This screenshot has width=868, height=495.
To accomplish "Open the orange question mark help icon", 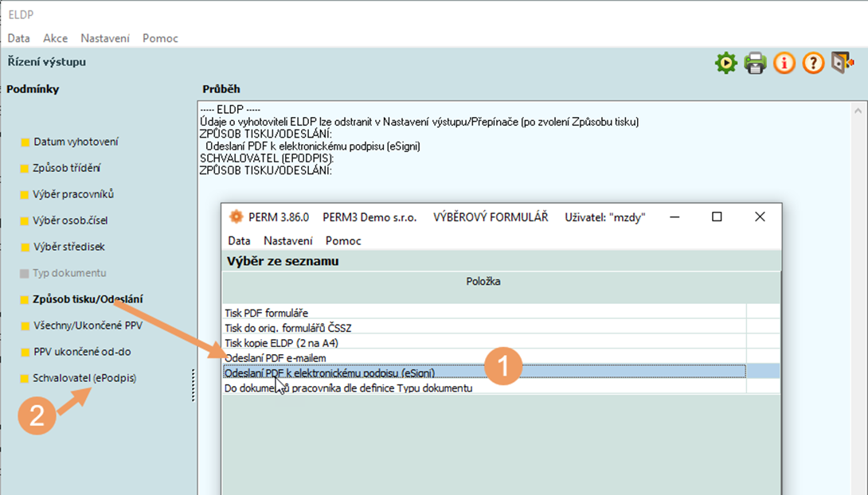I will (x=813, y=63).
